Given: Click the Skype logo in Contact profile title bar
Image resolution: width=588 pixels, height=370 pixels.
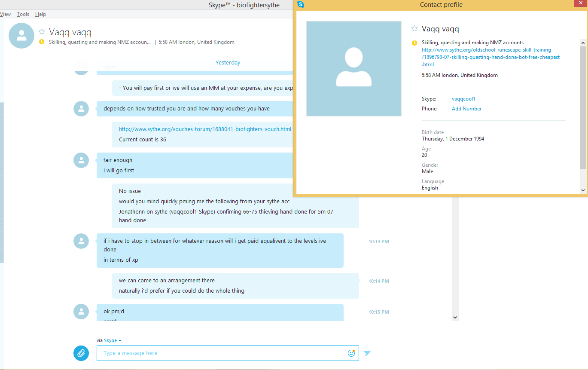Looking at the screenshot, I should coord(301,4).
